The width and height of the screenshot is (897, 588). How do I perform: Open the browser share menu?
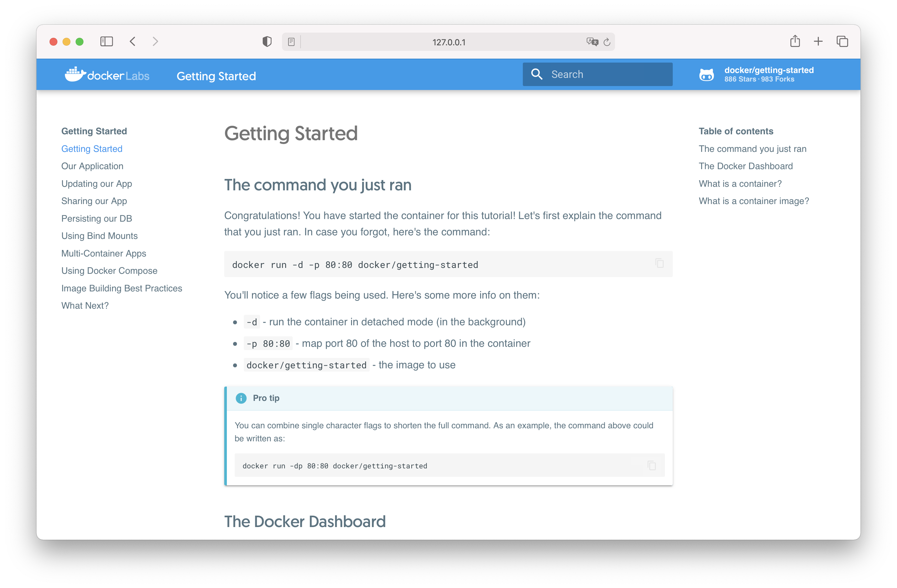[795, 41]
